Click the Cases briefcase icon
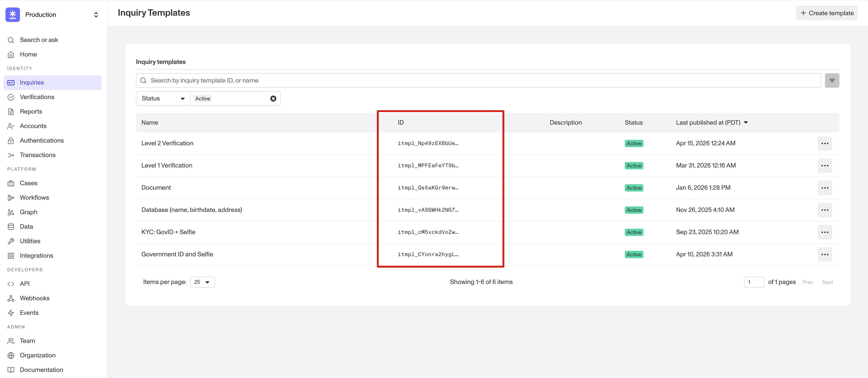The width and height of the screenshot is (868, 378). point(11,183)
